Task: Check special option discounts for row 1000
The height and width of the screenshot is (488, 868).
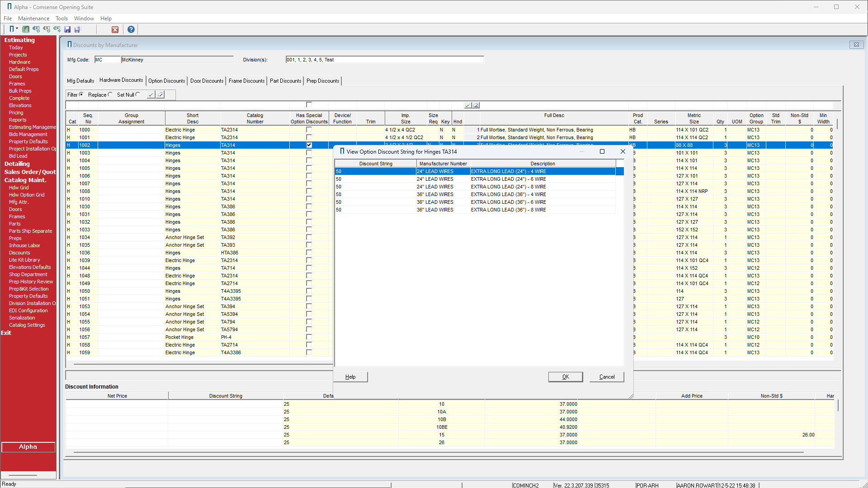Action: point(309,130)
